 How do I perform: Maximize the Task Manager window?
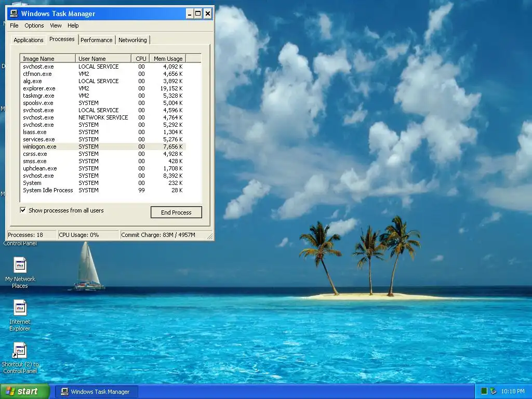198,14
